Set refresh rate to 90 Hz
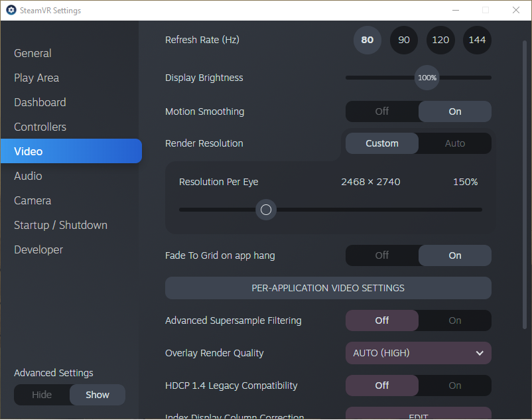This screenshot has height=420, width=532. tap(404, 40)
